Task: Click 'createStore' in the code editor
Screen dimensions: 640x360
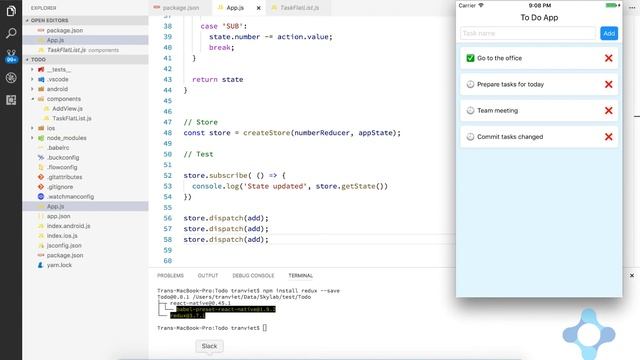Action: click(267, 133)
